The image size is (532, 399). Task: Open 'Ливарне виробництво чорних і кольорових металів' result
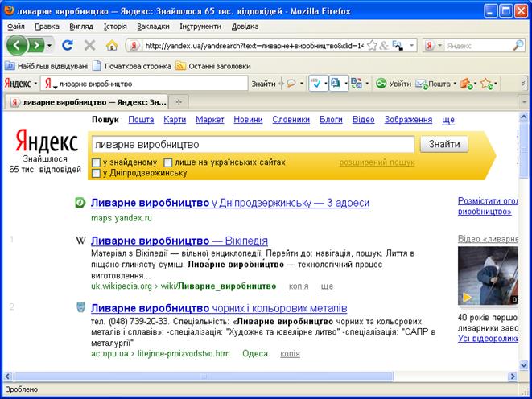219,308
